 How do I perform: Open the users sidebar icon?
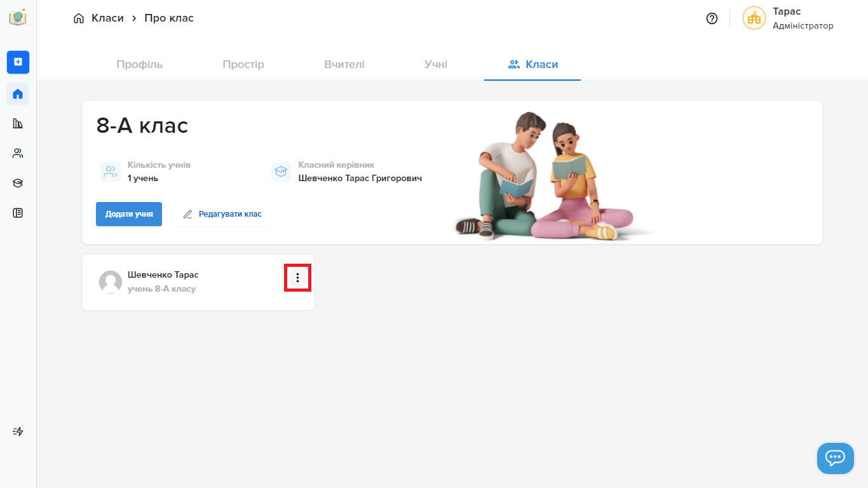pos(18,153)
